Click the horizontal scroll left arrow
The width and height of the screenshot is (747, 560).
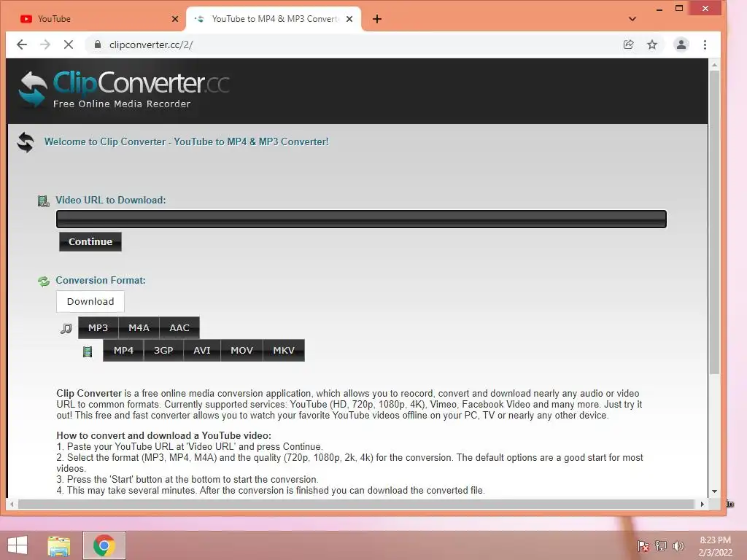click(12, 504)
